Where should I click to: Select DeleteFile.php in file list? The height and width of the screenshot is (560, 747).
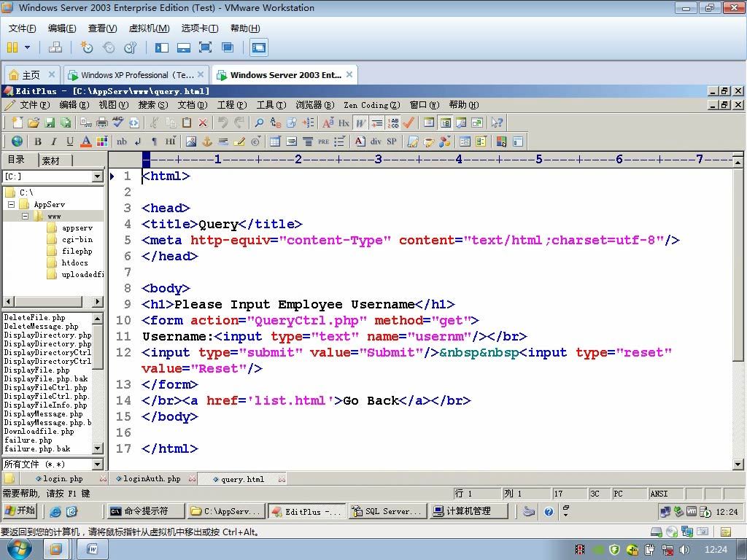(x=35, y=318)
